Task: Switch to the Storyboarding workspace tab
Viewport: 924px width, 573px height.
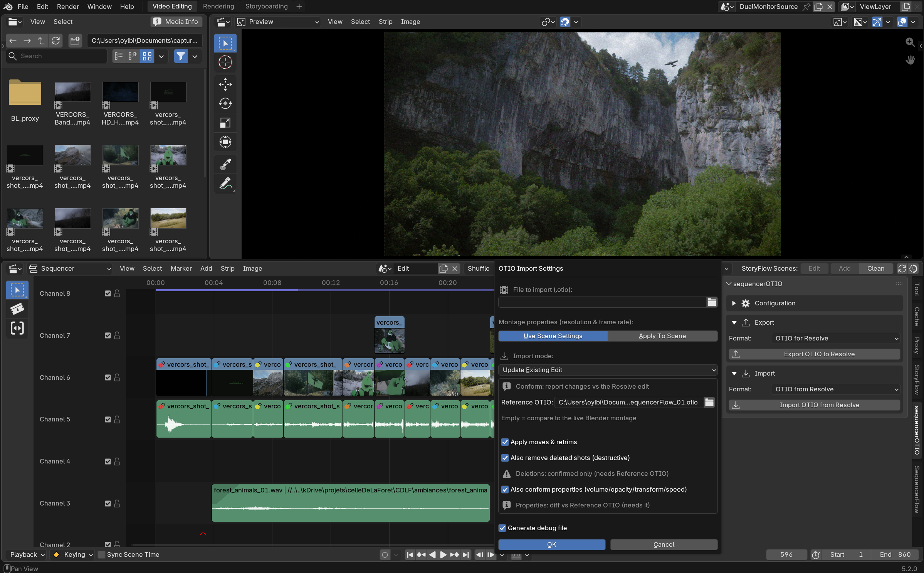Action: click(x=266, y=7)
